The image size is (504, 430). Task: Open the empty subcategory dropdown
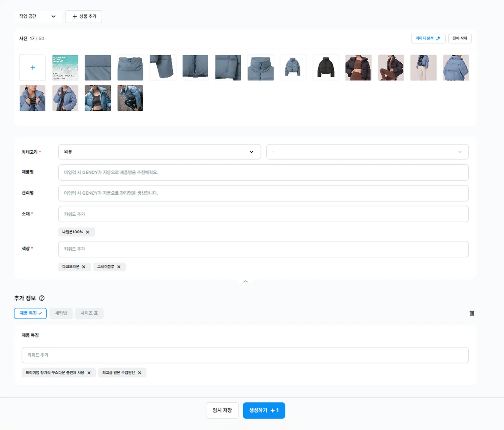click(367, 152)
